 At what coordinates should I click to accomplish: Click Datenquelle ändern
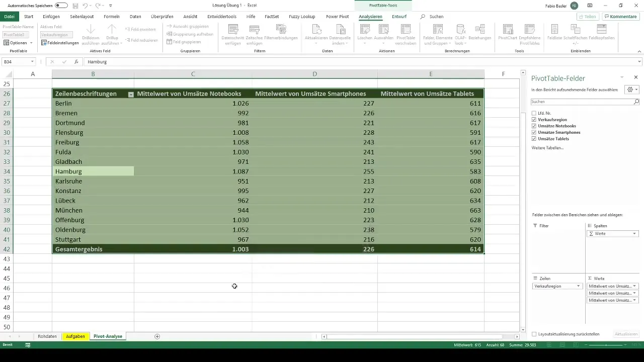pos(340,34)
